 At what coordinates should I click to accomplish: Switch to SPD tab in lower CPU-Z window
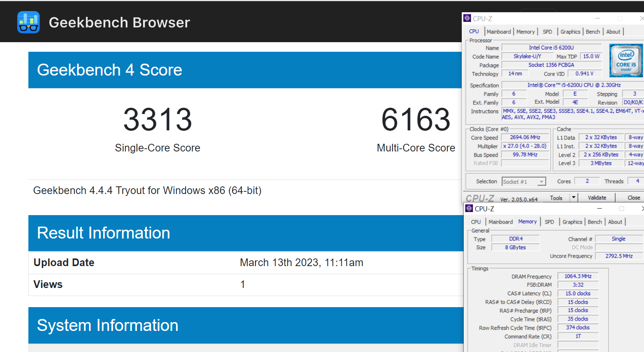pyautogui.click(x=549, y=222)
